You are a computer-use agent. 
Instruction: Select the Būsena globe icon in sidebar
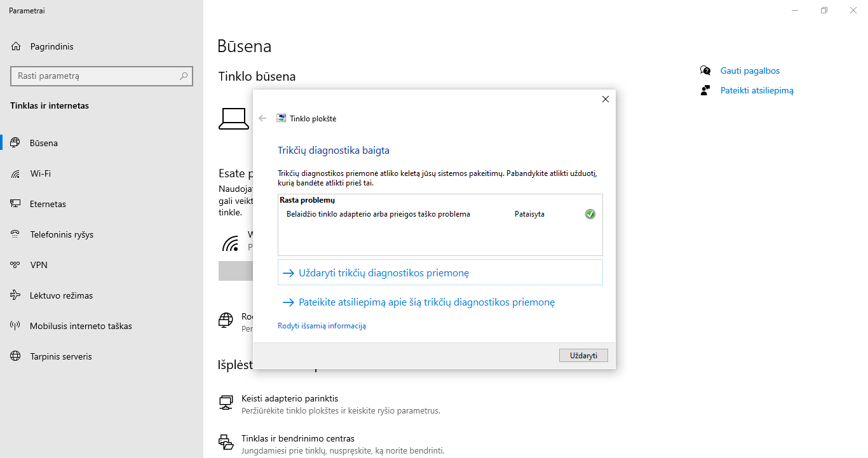coord(16,143)
